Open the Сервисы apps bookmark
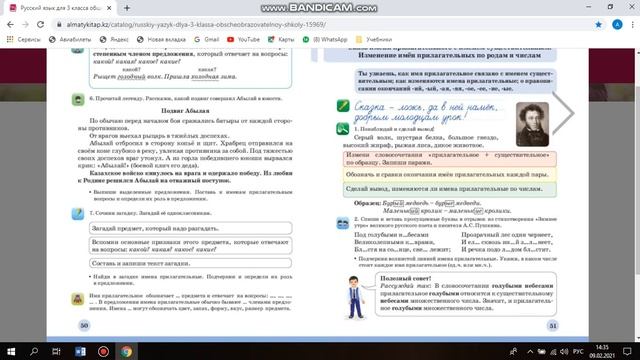 pos(24,39)
